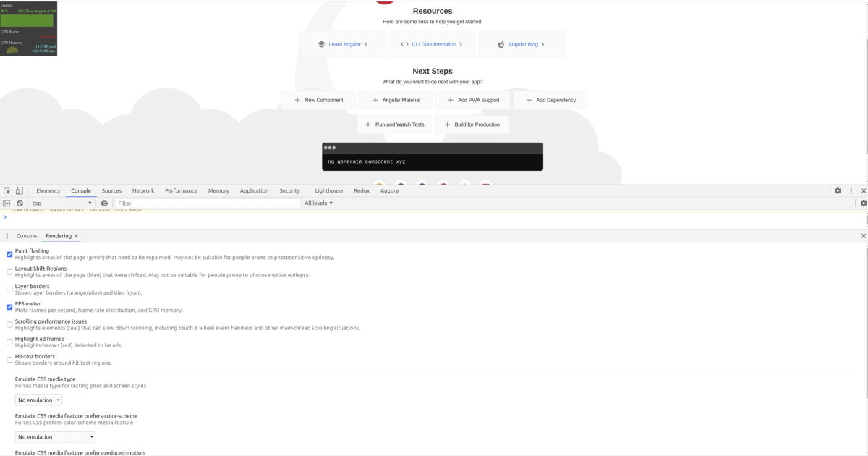Screen dimensions: 868x456
Task: Enable the Layer borders checkbox
Action: (9, 290)
